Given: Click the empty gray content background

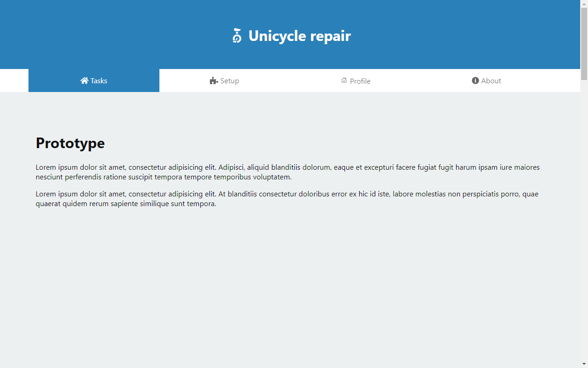Looking at the screenshot, I should (294, 285).
